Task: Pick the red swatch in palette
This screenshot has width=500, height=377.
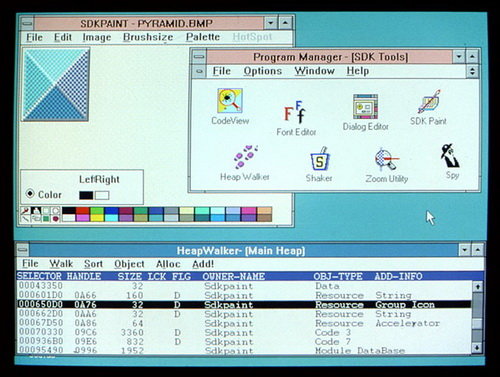Action: click(x=82, y=211)
